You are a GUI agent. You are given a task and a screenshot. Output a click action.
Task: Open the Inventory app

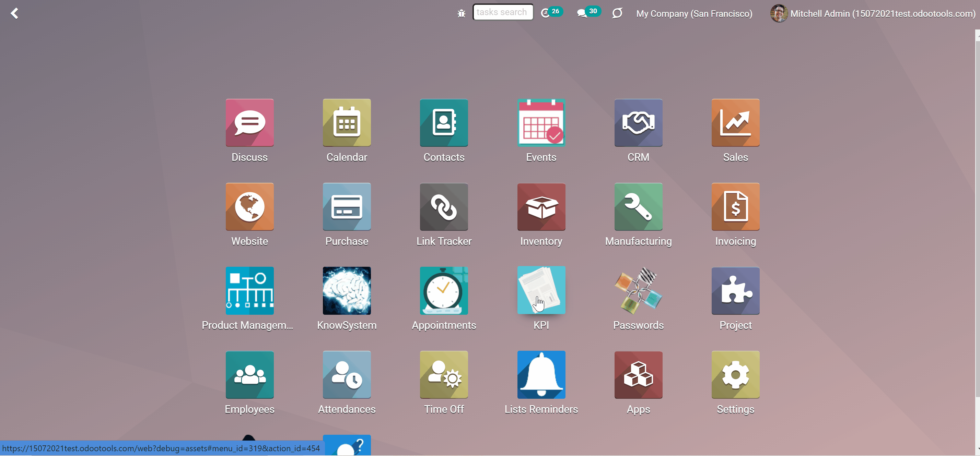click(541, 207)
